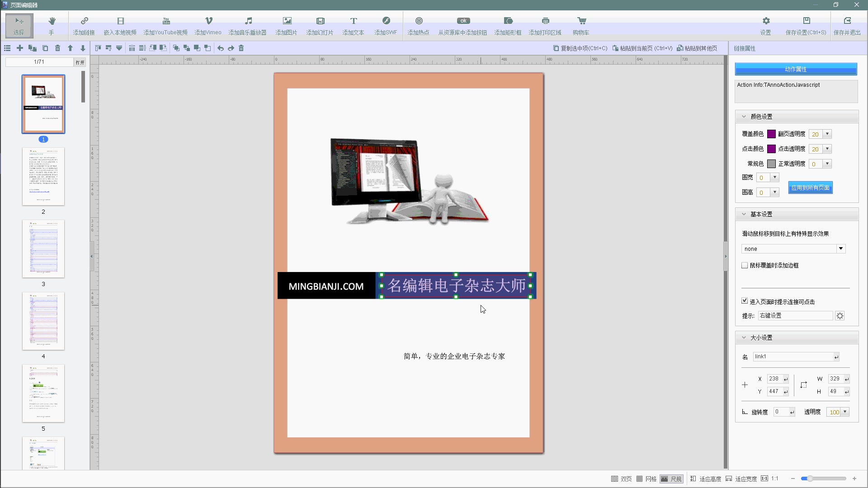Click 应用到所有页面 (Apply to all pages) button
The image size is (868, 488).
810,188
